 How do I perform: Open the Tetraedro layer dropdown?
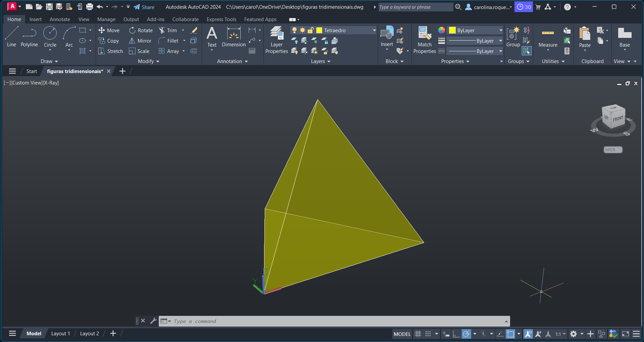click(x=374, y=31)
